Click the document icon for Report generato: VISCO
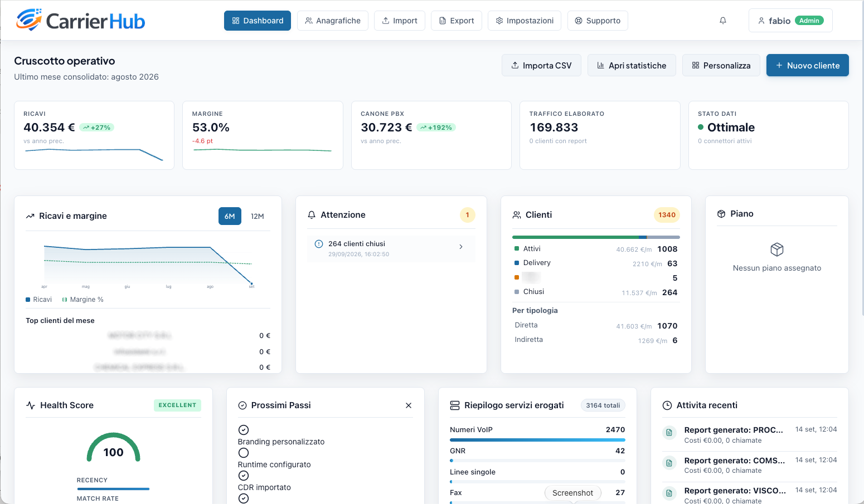 (x=669, y=493)
